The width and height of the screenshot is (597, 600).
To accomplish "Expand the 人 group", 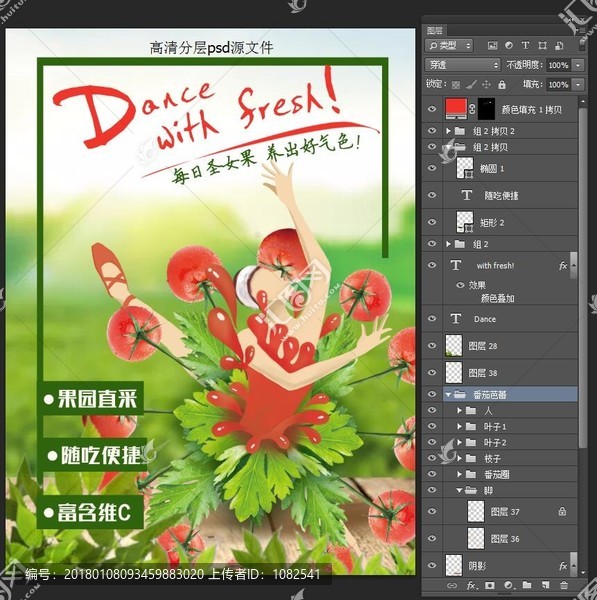I will pyautogui.click(x=460, y=411).
